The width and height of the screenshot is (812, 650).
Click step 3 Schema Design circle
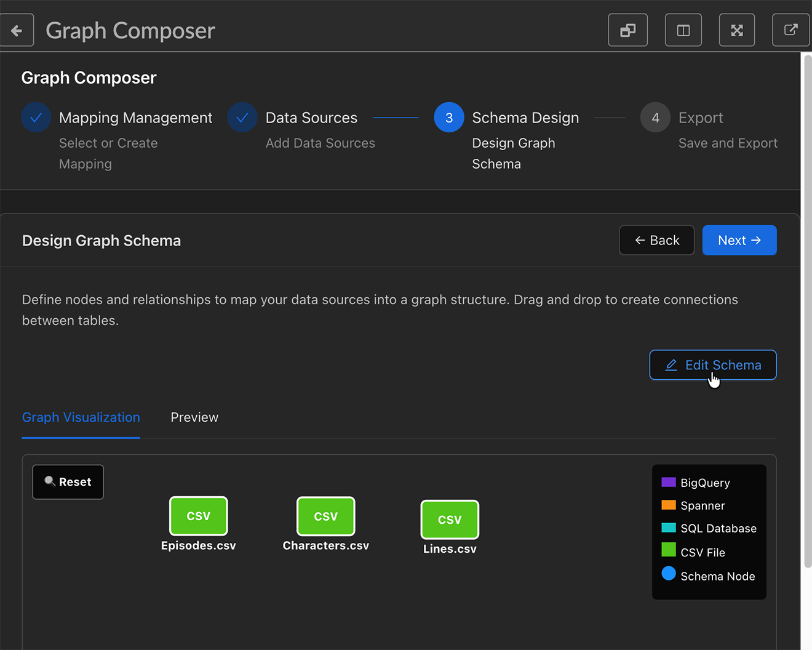point(449,118)
